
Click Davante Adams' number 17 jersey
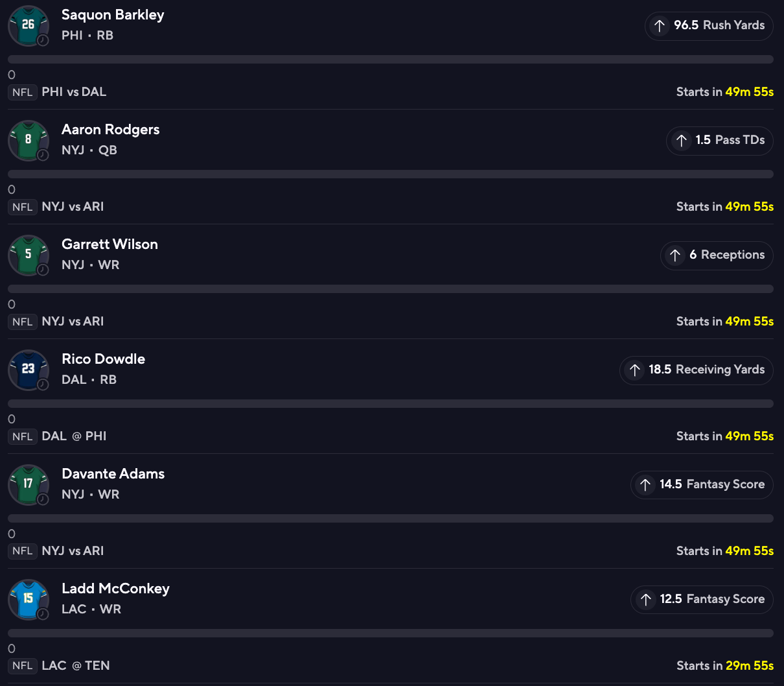[x=28, y=484]
